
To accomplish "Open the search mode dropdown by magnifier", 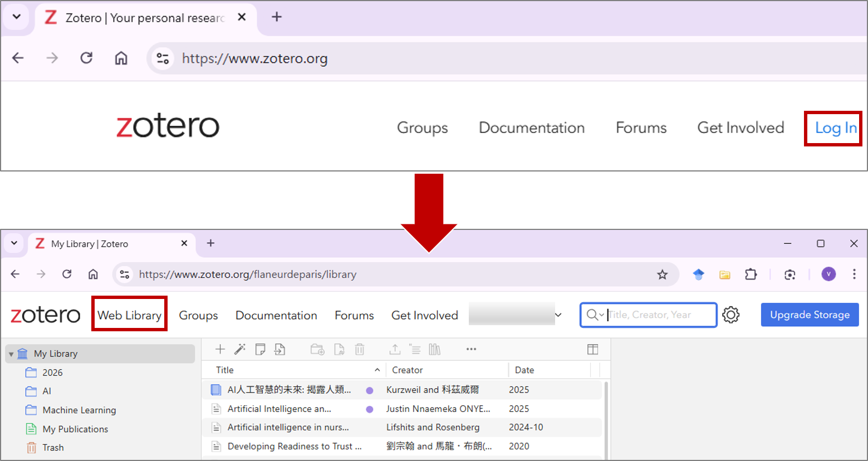I will pyautogui.click(x=595, y=315).
